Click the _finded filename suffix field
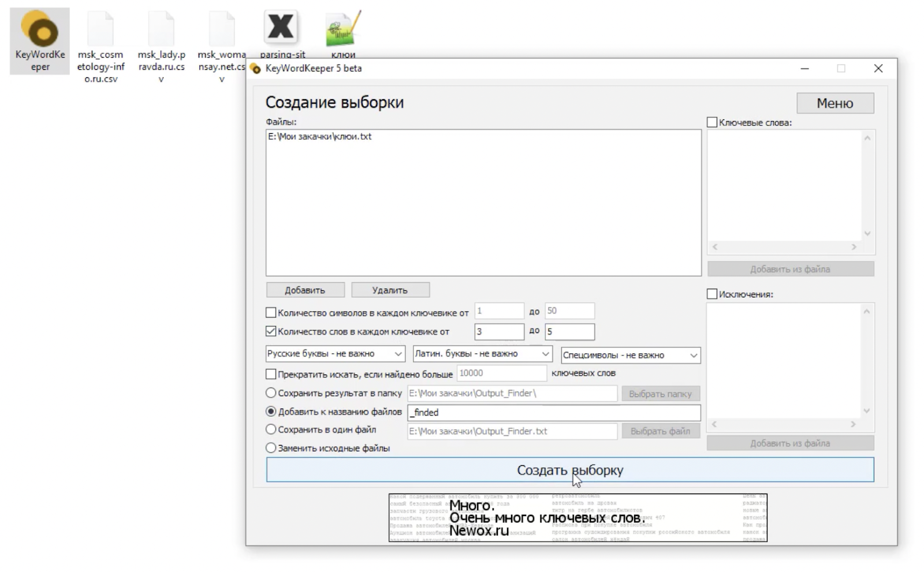Viewport: 924px width, 572px height. (x=554, y=413)
